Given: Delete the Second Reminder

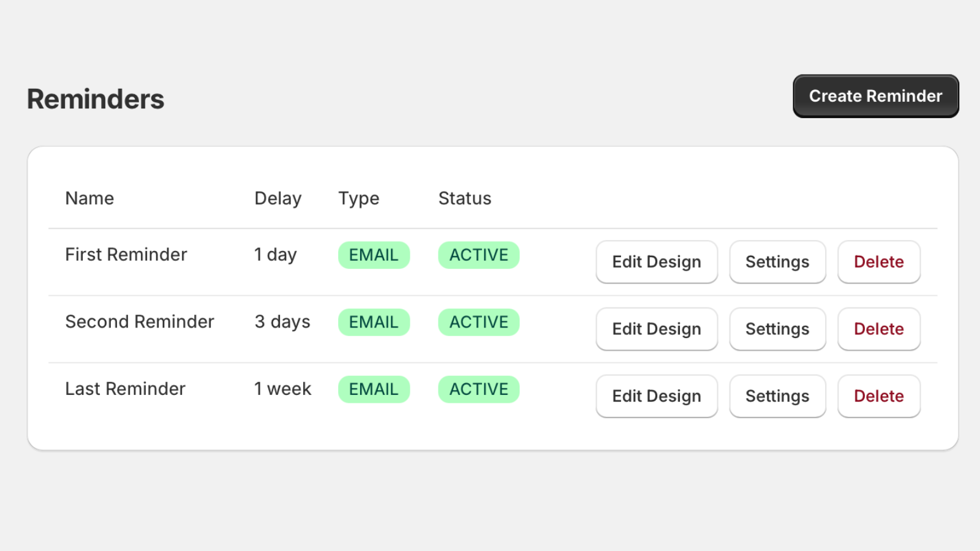Looking at the screenshot, I should pos(878,329).
